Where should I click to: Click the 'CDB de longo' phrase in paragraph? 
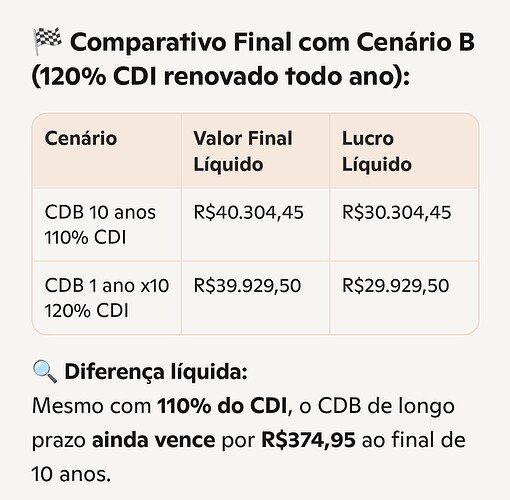[386, 407]
